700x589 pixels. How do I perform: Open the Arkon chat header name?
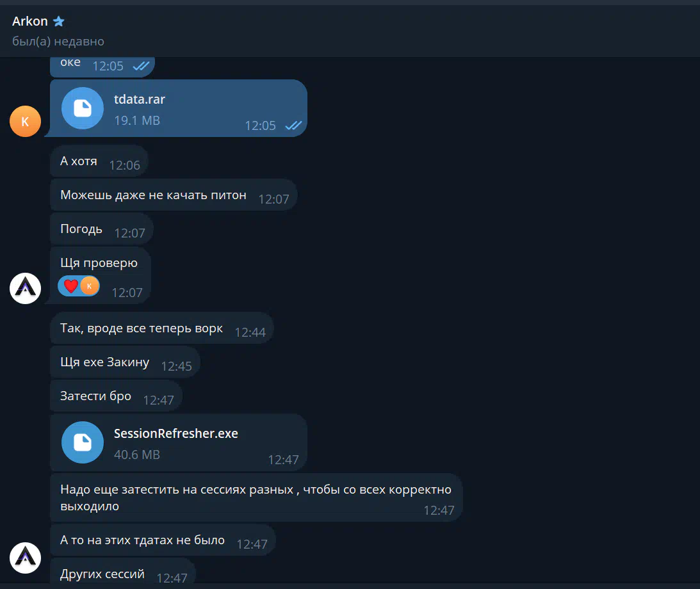coord(30,21)
